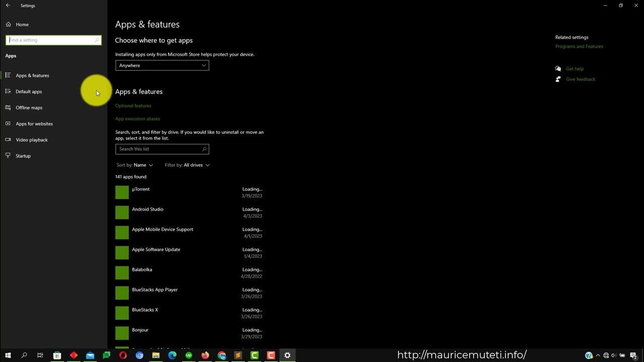Click the Find a setting search box
The width and height of the screenshot is (644, 362).
click(x=53, y=40)
